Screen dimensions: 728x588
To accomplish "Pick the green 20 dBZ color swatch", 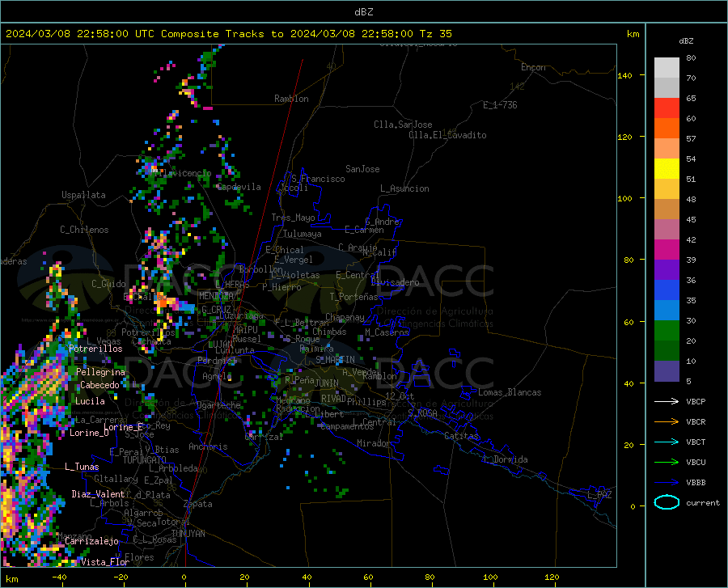I will pos(667,331).
